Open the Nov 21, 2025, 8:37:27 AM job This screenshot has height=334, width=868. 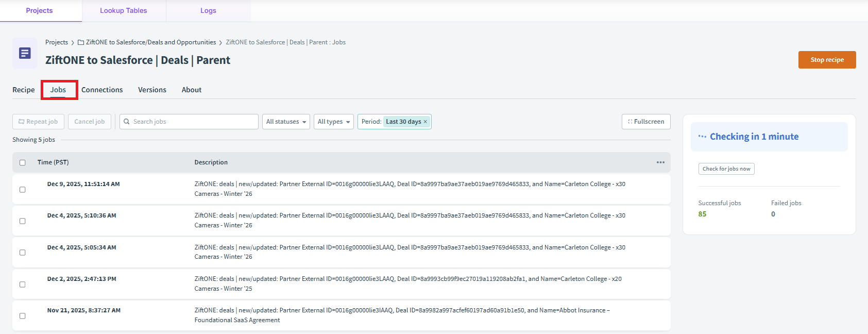(342, 315)
